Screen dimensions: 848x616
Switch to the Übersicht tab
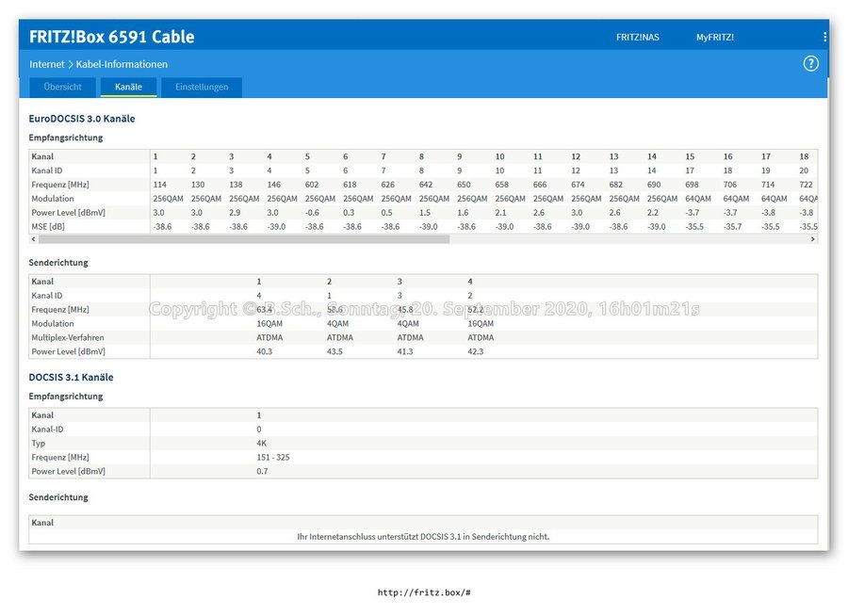63,87
